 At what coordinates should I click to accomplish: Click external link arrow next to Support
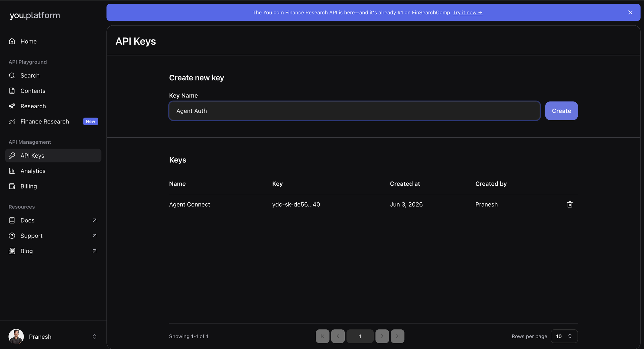click(94, 236)
